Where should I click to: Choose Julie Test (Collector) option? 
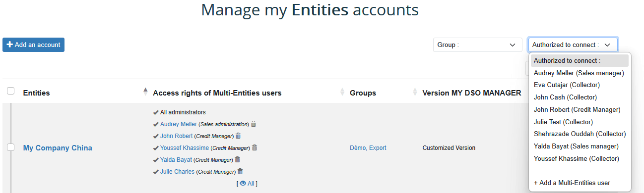tap(580, 122)
